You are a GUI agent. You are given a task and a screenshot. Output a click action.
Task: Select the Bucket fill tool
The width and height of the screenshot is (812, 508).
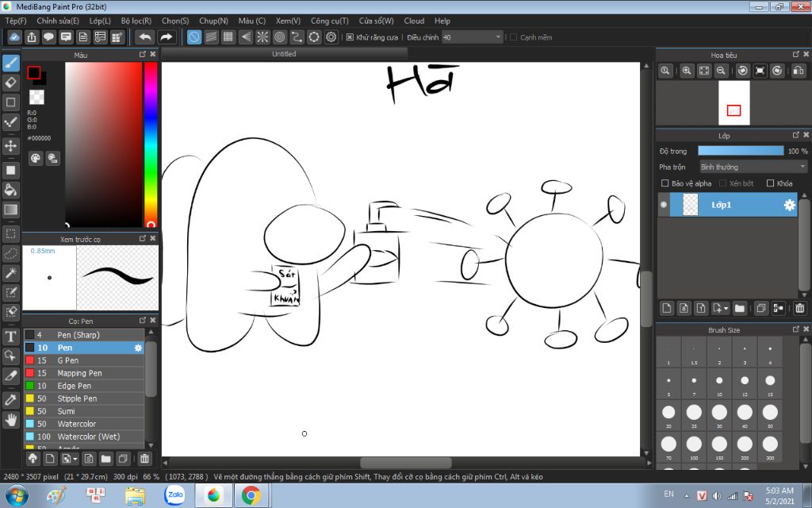pos(11,190)
